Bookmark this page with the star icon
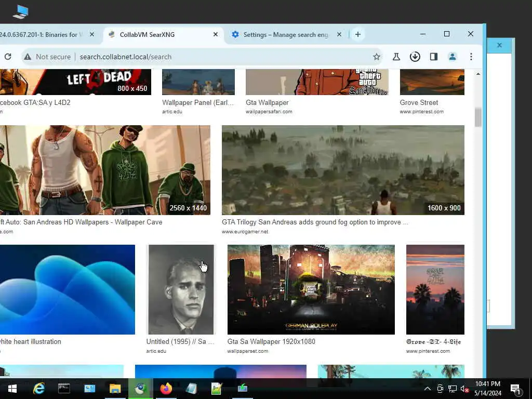Image resolution: width=532 pixels, height=399 pixels. [x=376, y=57]
